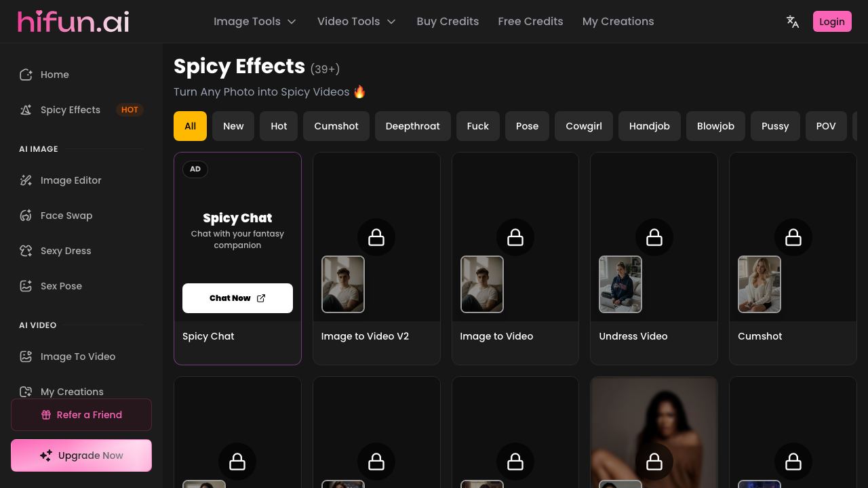Screen dimensions: 868x488
Task: Click the thumbnail on Undress Video card
Action: 620,284
